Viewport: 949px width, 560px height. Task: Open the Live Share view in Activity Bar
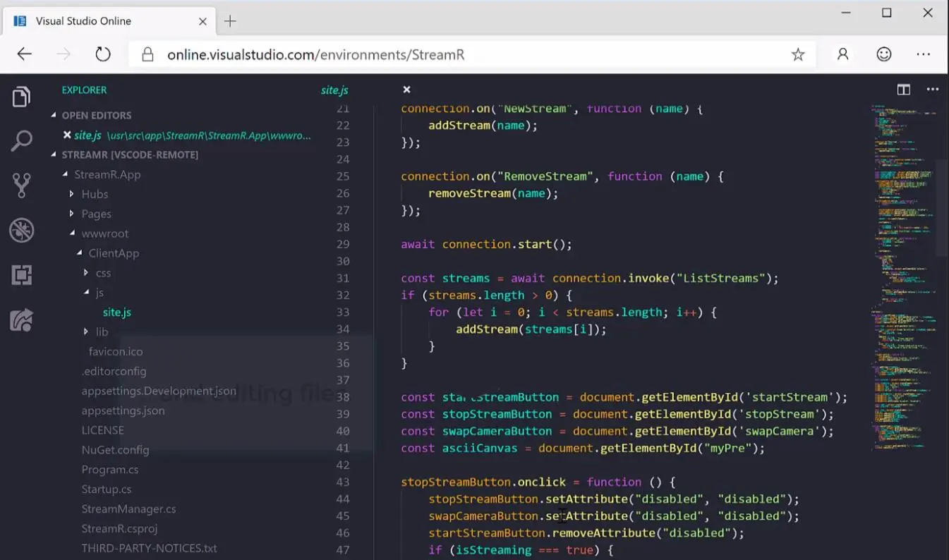coord(20,319)
